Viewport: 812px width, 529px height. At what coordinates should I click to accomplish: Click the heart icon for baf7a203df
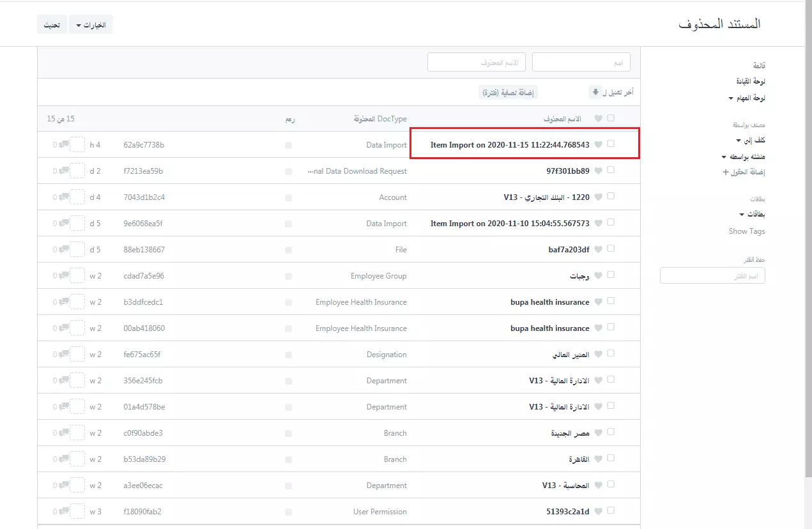click(598, 250)
